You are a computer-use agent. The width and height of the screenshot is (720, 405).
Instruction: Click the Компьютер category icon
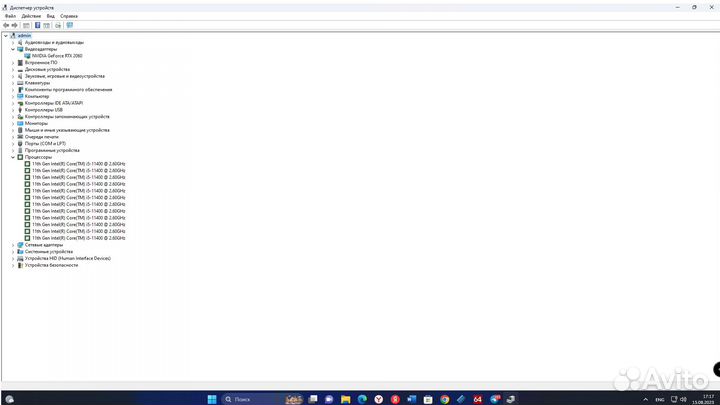tap(20, 96)
